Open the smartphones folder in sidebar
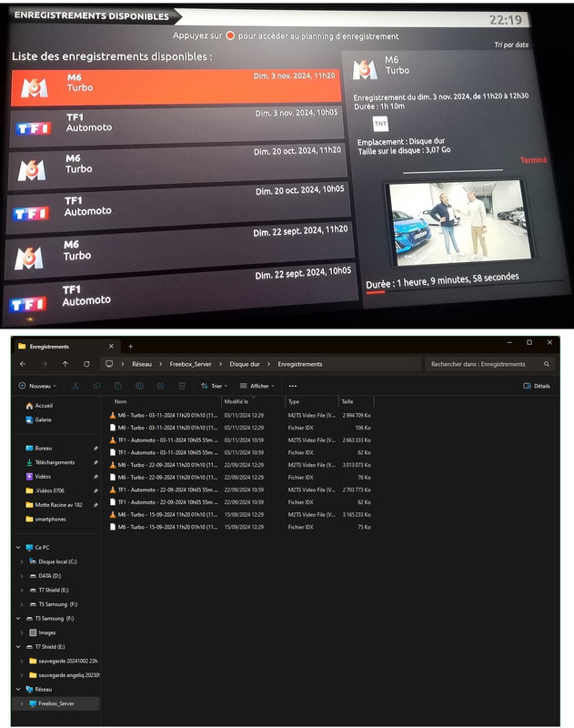 coord(45,519)
